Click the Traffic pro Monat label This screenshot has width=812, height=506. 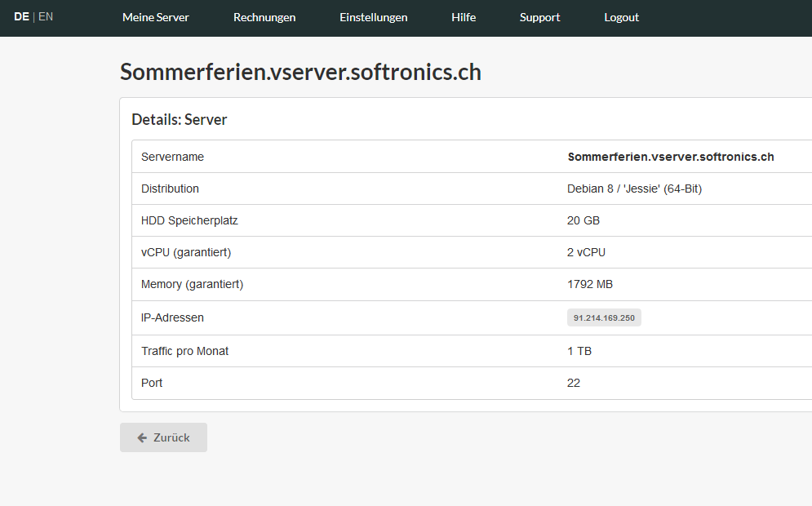pyautogui.click(x=185, y=351)
